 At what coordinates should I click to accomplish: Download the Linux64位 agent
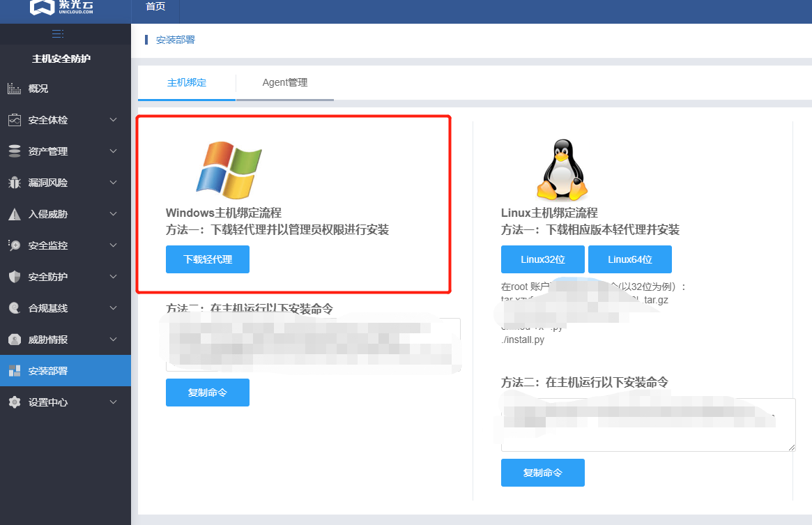[x=629, y=259]
